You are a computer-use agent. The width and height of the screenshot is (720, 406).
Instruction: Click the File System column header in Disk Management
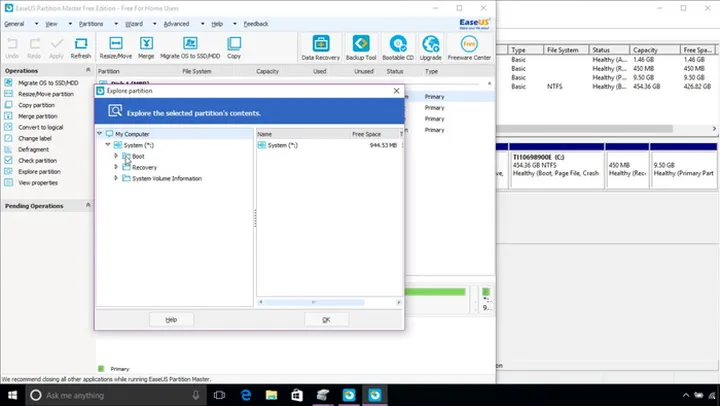[566, 50]
